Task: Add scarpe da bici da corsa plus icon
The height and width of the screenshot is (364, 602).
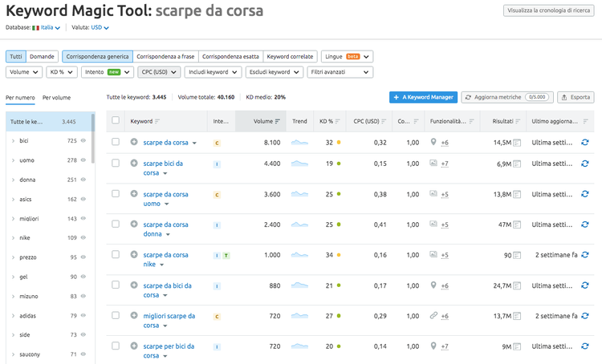Action: 134,285
